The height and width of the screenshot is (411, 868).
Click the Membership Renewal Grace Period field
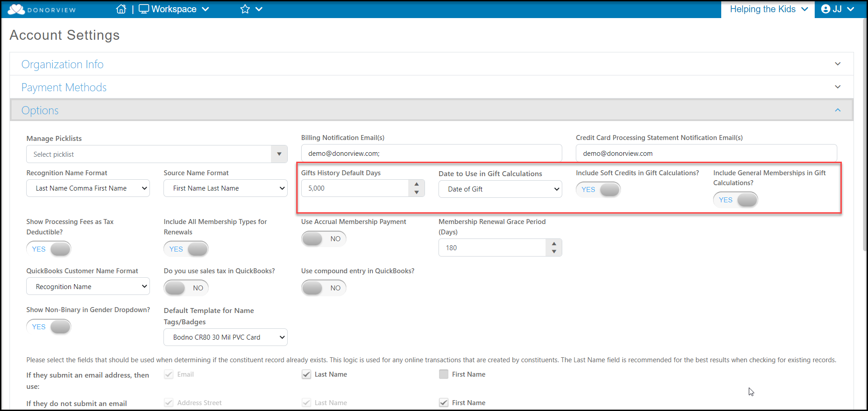point(492,248)
